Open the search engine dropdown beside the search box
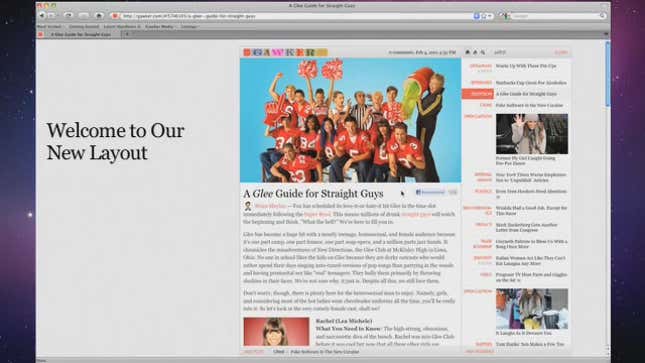Viewport: 645px width, 363px height. (505, 16)
